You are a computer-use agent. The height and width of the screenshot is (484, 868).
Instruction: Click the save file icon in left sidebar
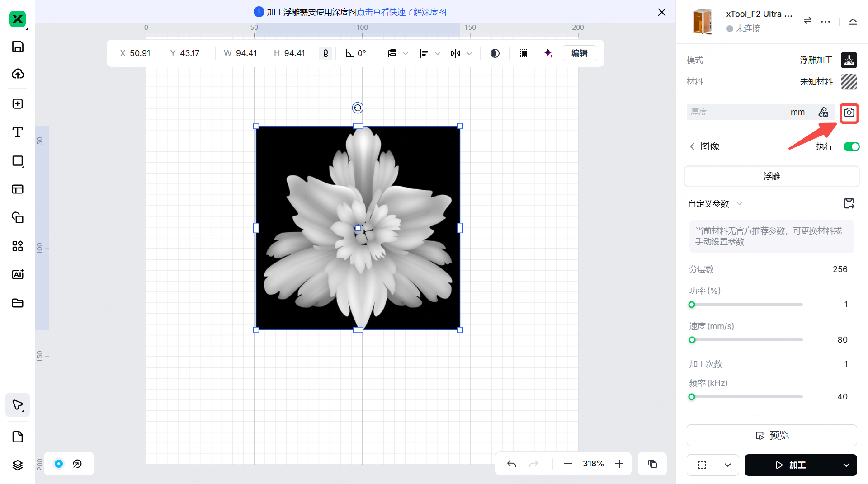(x=18, y=47)
